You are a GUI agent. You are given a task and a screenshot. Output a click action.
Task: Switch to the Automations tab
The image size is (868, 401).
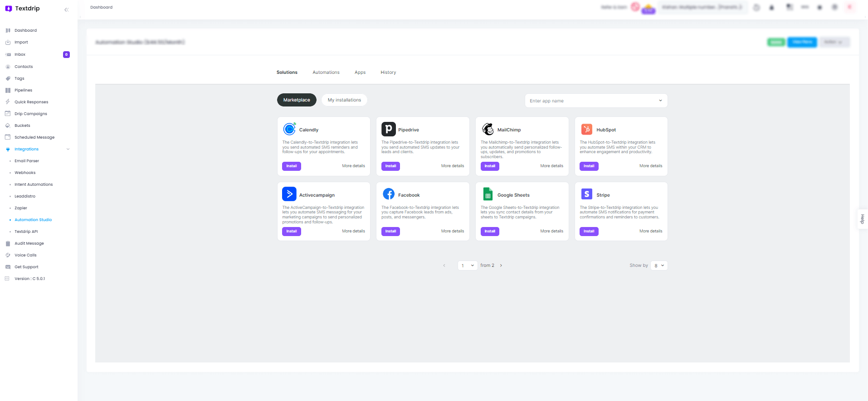coord(326,72)
